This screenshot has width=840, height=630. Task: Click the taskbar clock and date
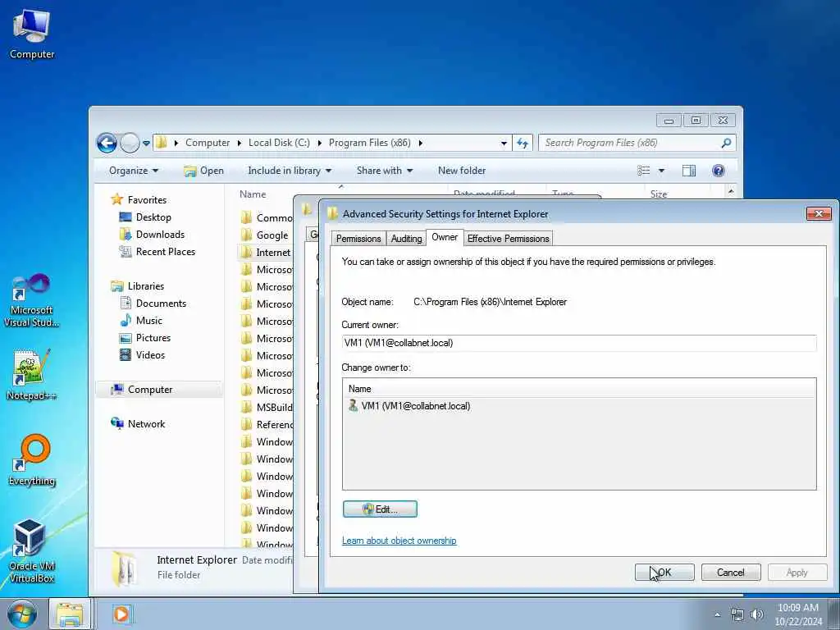[x=797, y=614]
